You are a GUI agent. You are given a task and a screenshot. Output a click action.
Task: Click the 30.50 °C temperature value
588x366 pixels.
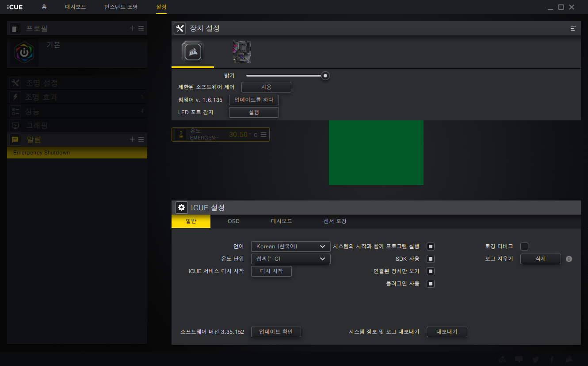[x=243, y=135]
